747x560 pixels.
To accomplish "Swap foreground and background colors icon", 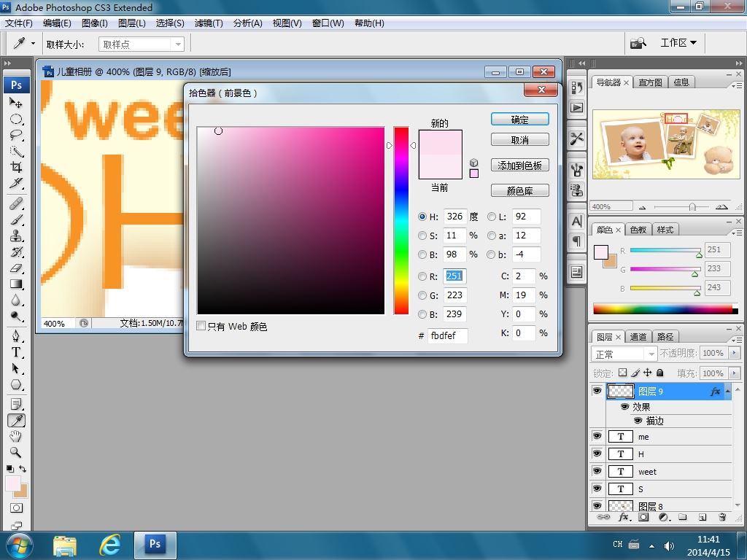I will pyautogui.click(x=23, y=469).
